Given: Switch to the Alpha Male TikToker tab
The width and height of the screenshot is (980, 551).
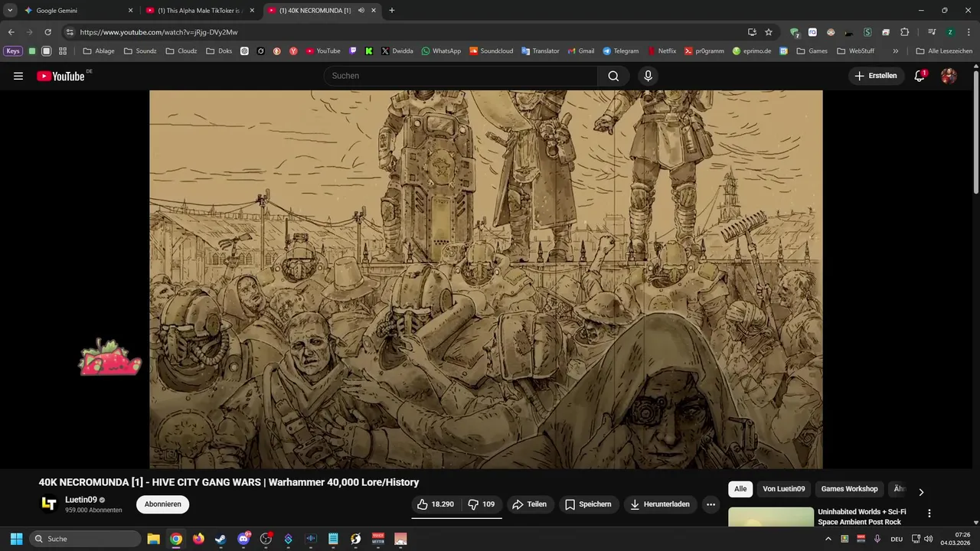Looking at the screenshot, I should click(x=199, y=11).
